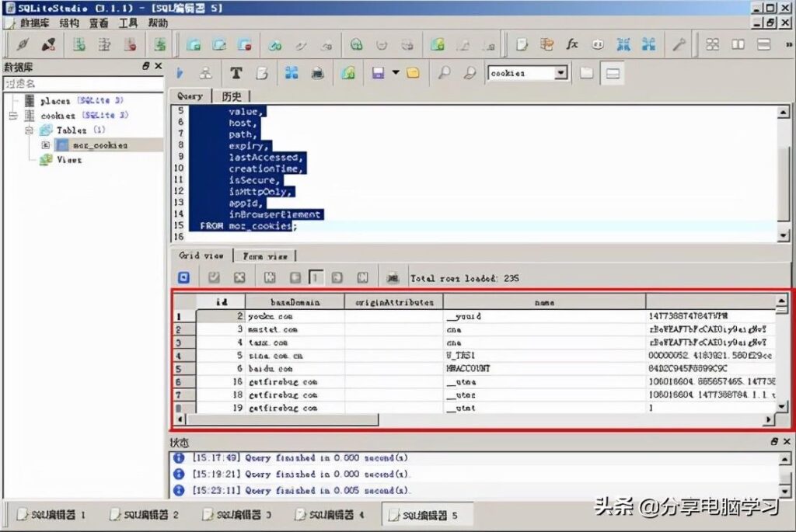Viewport: 796px width, 532px height.
Task: Click the id column header
Action: 221,302
